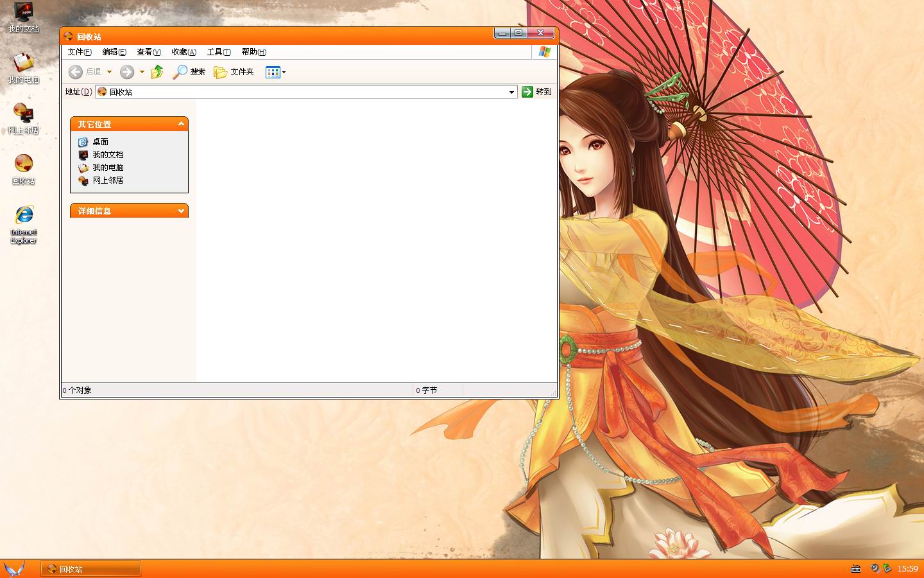
Task: Open the 收藏(A) menu
Action: [x=184, y=52]
